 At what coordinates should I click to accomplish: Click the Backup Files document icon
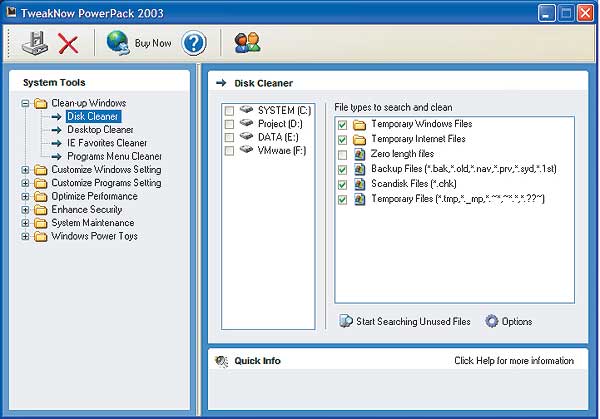(x=360, y=169)
